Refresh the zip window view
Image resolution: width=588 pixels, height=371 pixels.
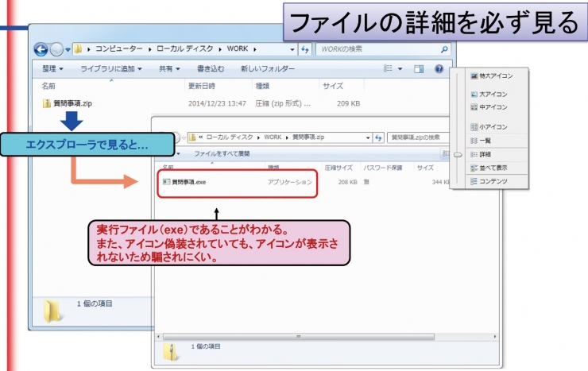378,137
